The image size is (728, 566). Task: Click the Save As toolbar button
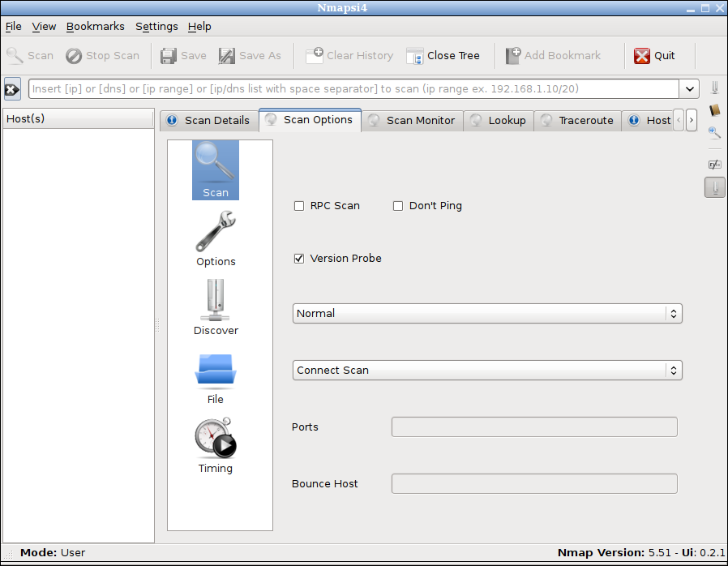point(250,56)
